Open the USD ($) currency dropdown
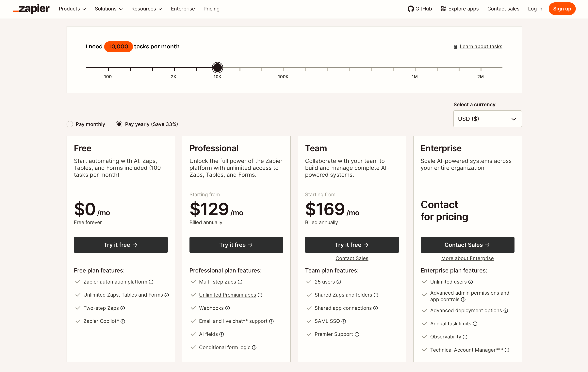Viewport: 588px width, 372px height. pyautogui.click(x=487, y=119)
